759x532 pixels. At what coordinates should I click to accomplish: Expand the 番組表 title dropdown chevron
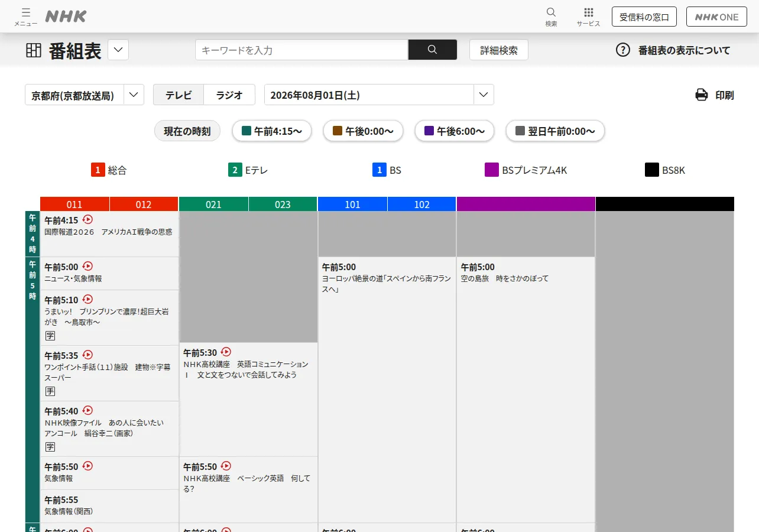(x=118, y=50)
